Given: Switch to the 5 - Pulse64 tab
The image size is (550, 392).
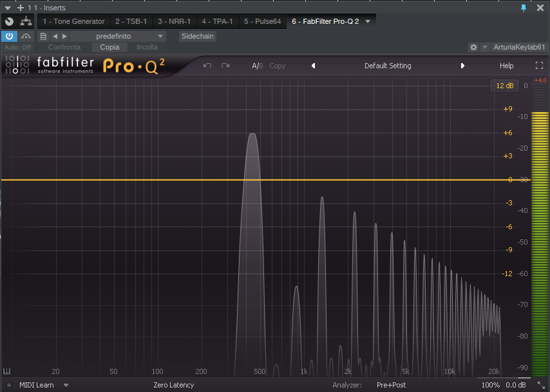Looking at the screenshot, I should tap(262, 21).
